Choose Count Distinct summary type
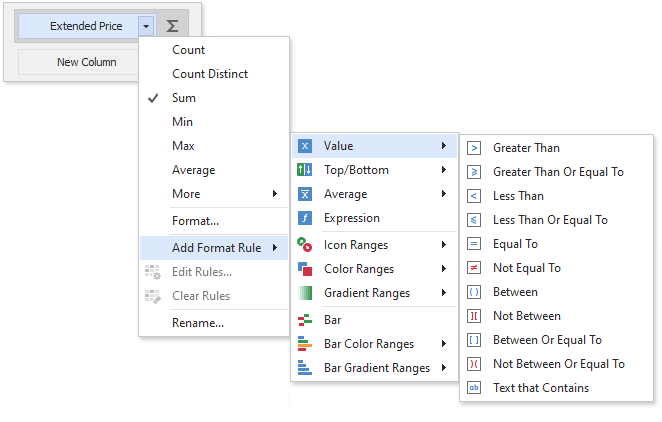This screenshot has width=662, height=422. [x=210, y=74]
